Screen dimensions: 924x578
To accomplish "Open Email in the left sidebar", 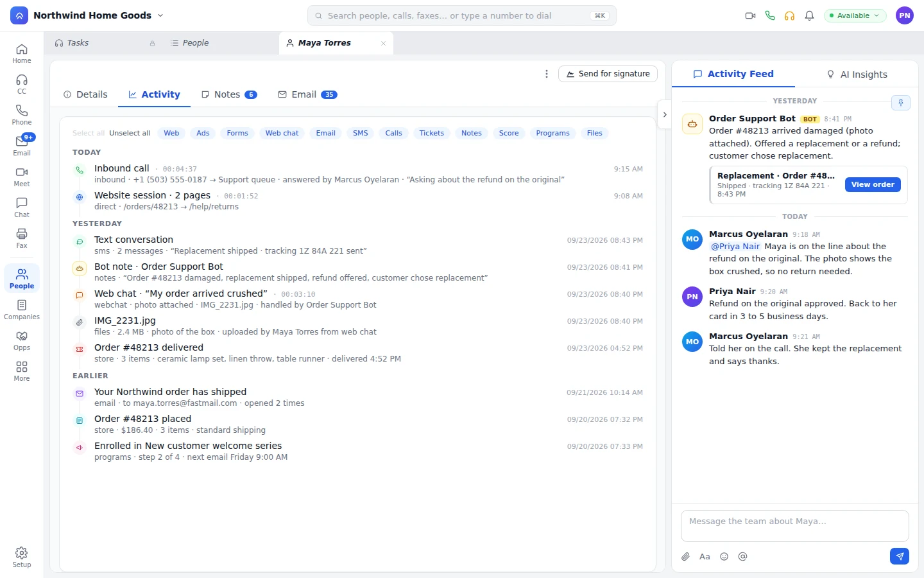I will pos(22,146).
